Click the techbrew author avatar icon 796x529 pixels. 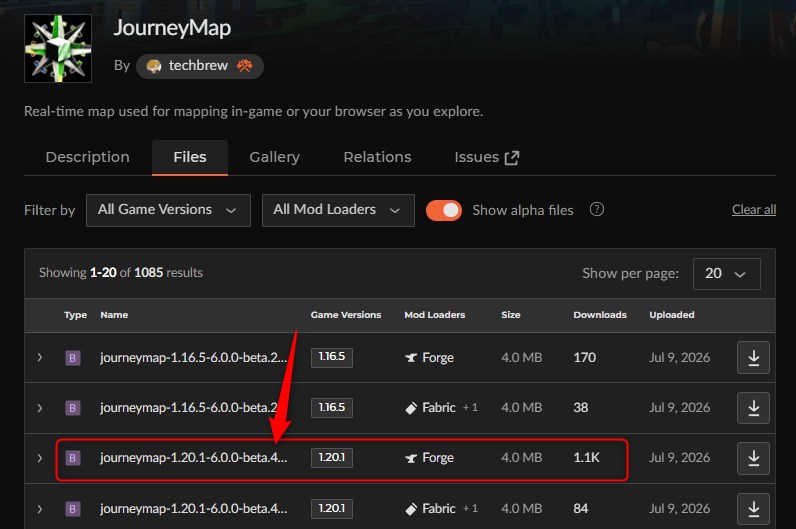[x=153, y=66]
